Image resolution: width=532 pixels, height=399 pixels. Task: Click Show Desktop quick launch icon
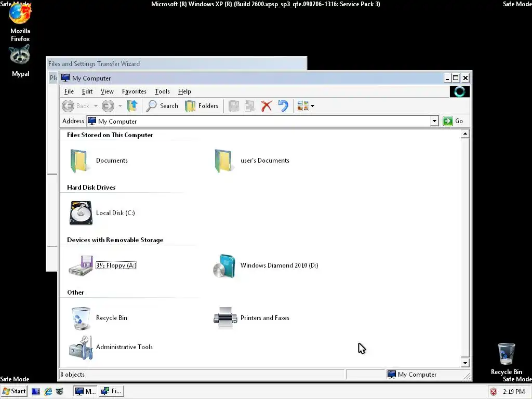tap(36, 392)
